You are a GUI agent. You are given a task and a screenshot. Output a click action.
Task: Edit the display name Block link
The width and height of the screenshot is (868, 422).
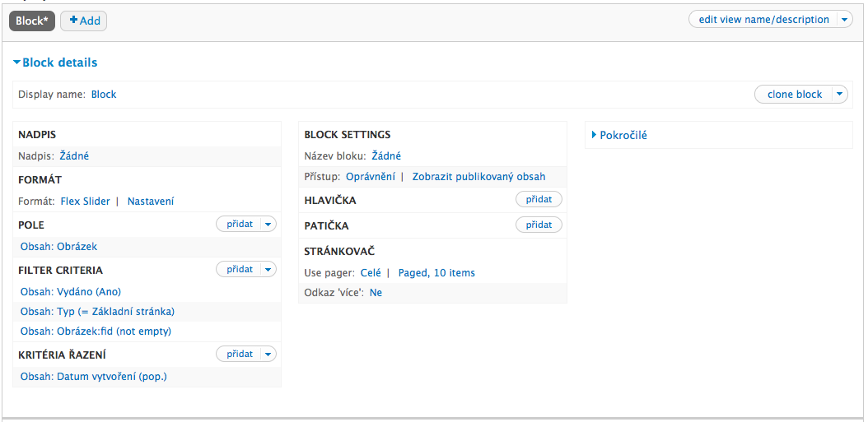(x=104, y=94)
